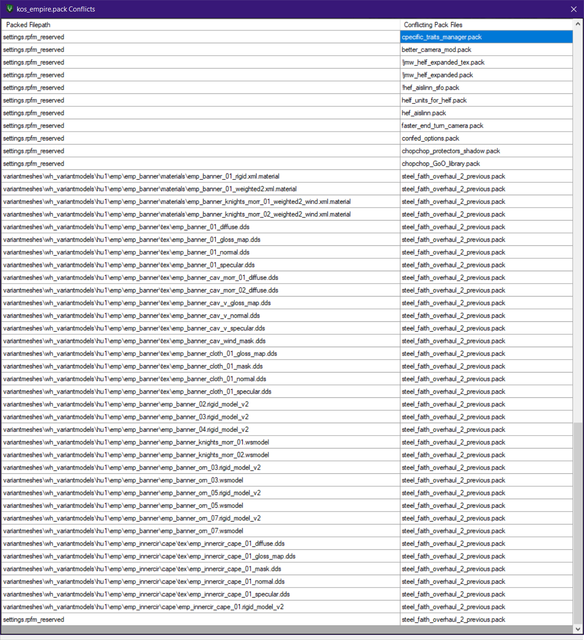Image resolution: width=584 pixels, height=640 pixels.
Task: Sort by the Conflicting Pack Files column header
Action: pyautogui.click(x=486, y=24)
